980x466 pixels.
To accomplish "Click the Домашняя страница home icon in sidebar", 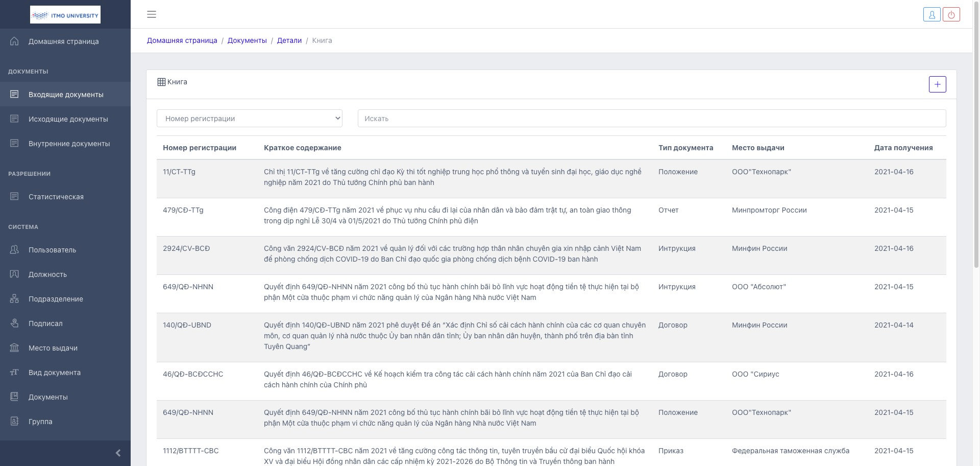I will (14, 41).
